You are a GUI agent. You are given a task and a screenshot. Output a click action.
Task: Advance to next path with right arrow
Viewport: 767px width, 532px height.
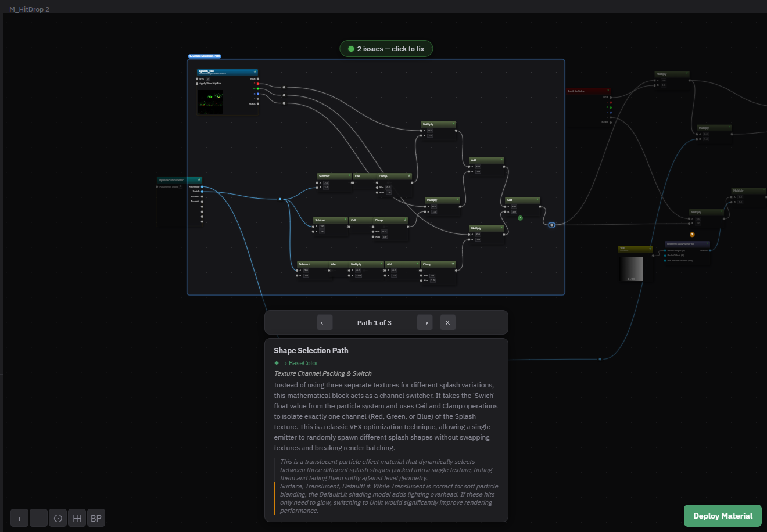click(425, 323)
